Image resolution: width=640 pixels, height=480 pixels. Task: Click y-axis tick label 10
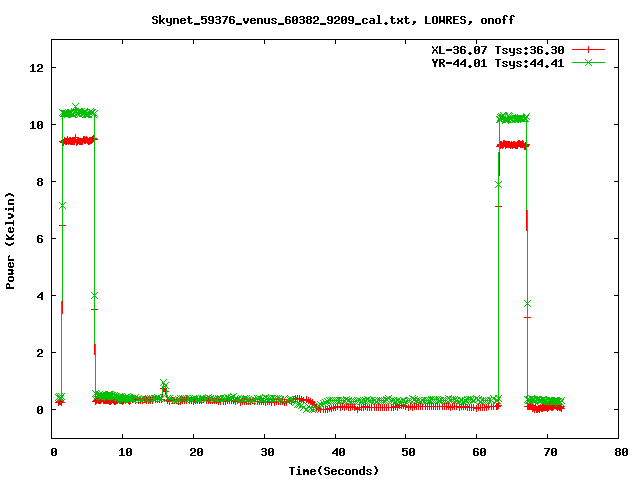36,124
